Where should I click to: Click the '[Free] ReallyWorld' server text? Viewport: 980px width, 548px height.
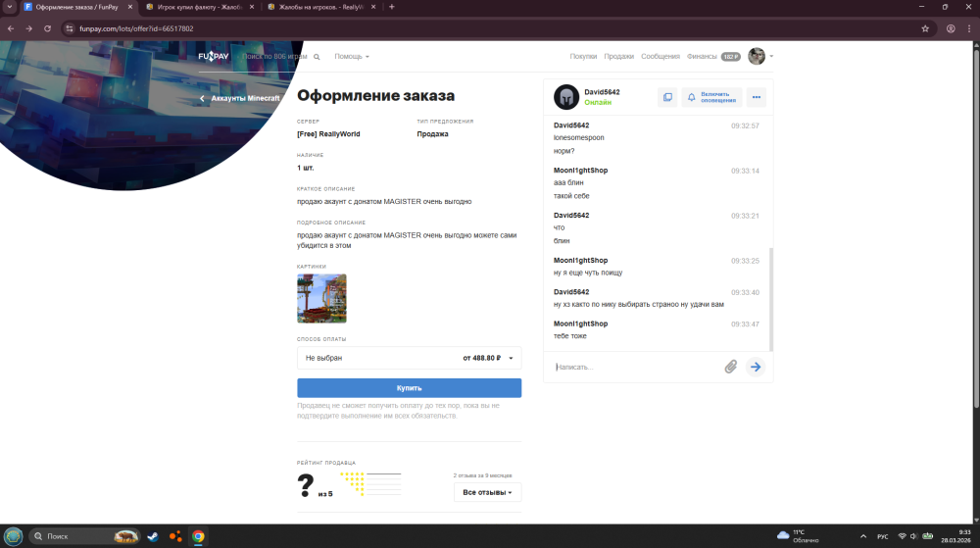click(328, 133)
